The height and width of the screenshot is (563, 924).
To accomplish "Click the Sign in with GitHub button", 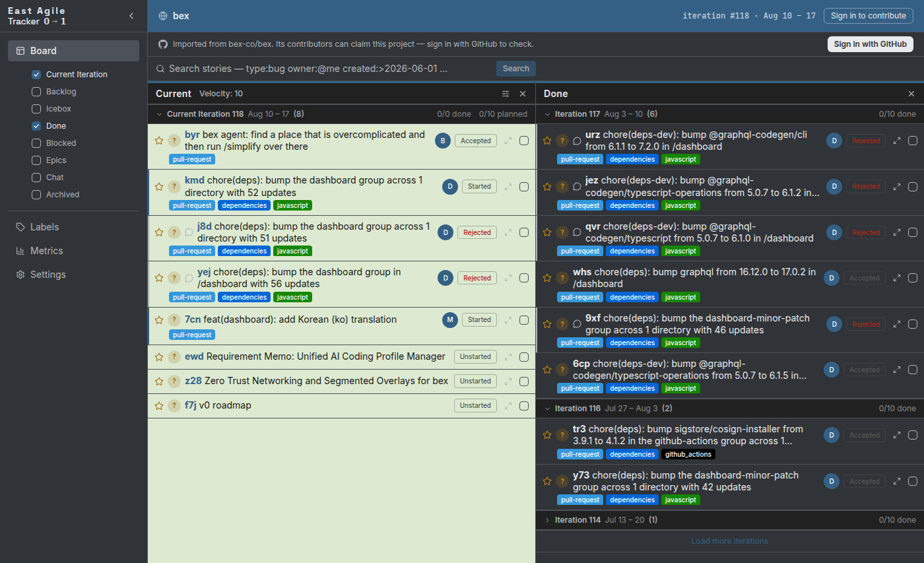I will tap(871, 44).
